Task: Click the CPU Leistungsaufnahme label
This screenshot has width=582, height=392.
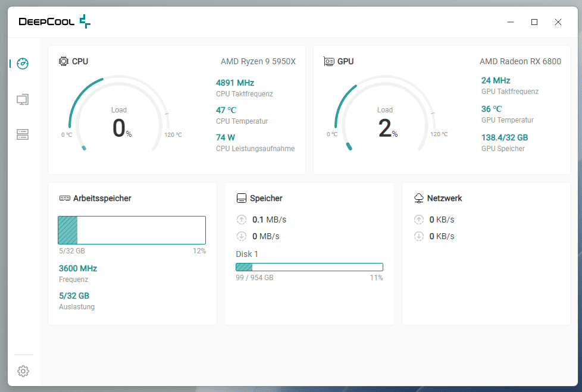Action: pyautogui.click(x=255, y=149)
